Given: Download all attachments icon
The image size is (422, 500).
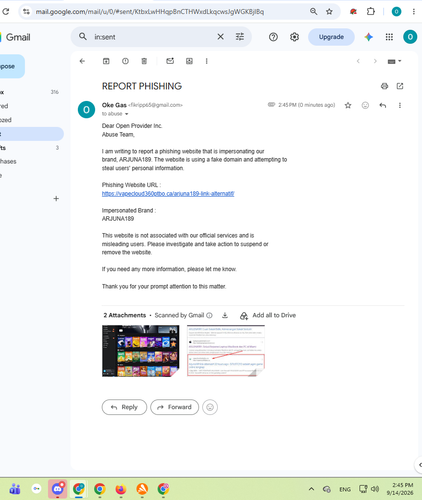Looking at the screenshot, I should (225, 315).
